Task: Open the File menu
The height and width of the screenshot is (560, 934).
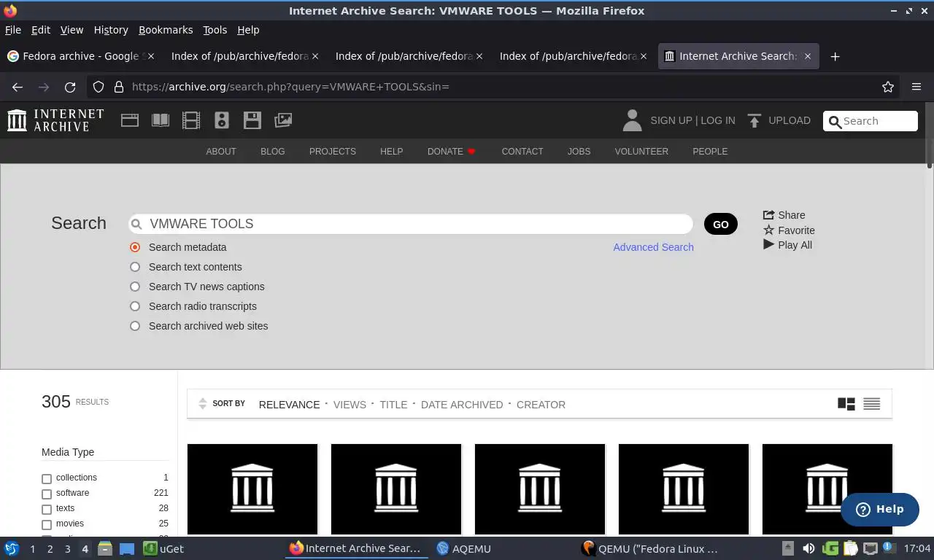Action: tap(13, 30)
